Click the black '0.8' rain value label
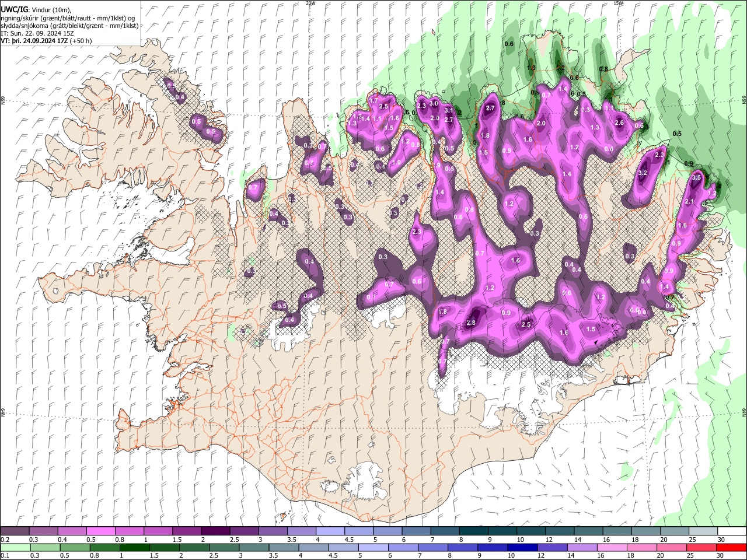747x560 pixels. (x=604, y=69)
